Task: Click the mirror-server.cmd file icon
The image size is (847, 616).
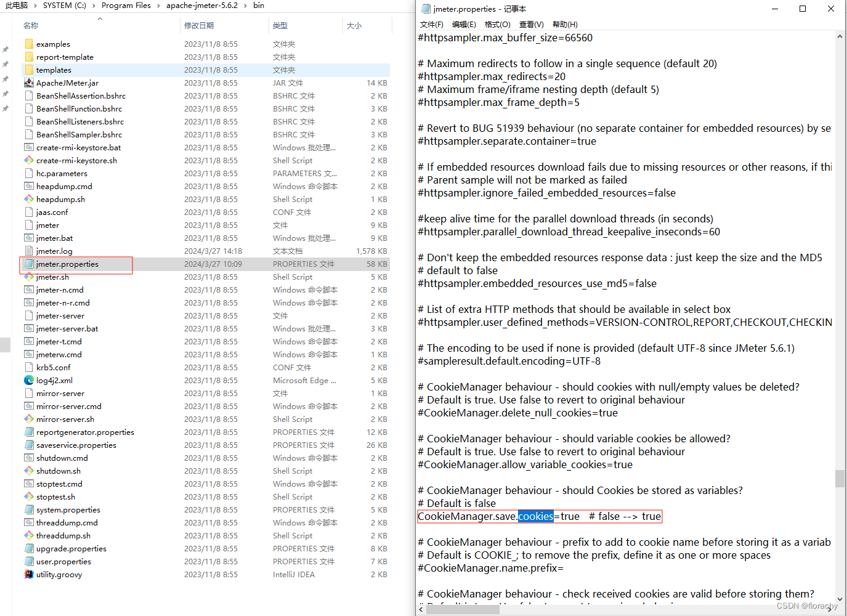Action: tap(29, 407)
